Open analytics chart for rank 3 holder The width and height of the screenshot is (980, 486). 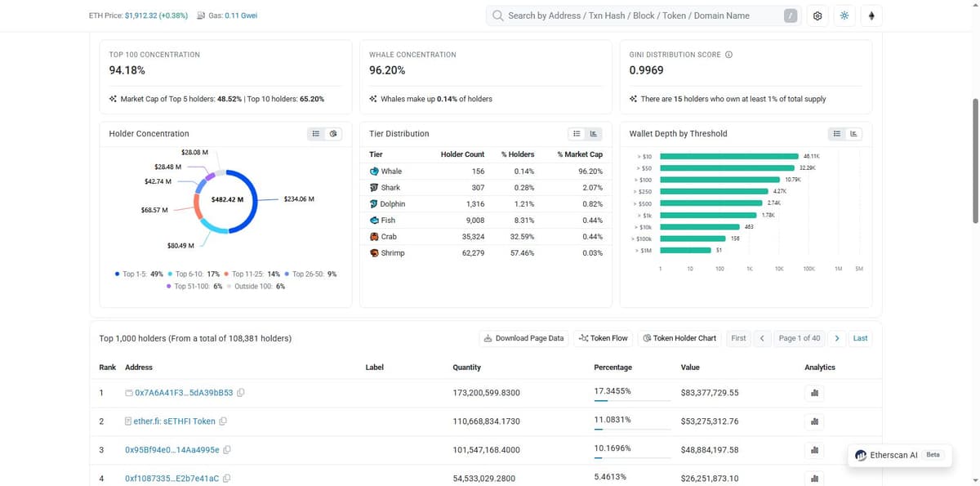pos(814,450)
